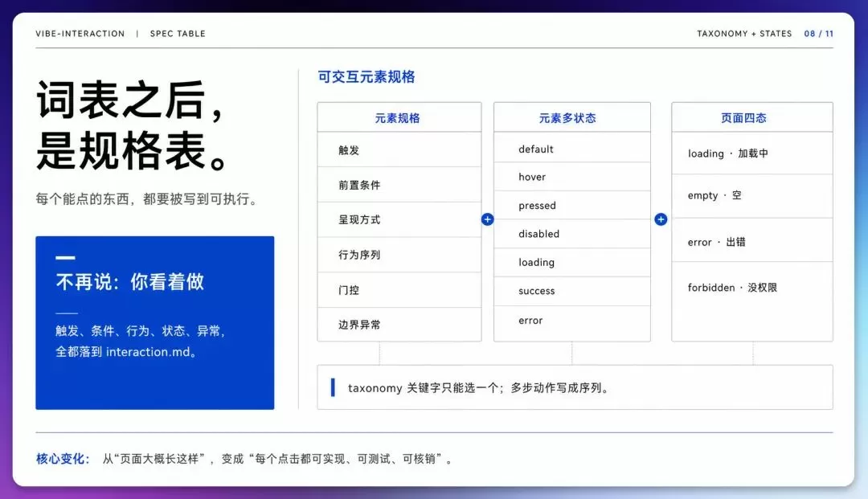Click the VIBE-INTERACTION header label
Screen dimensions: 868x499
click(x=80, y=34)
